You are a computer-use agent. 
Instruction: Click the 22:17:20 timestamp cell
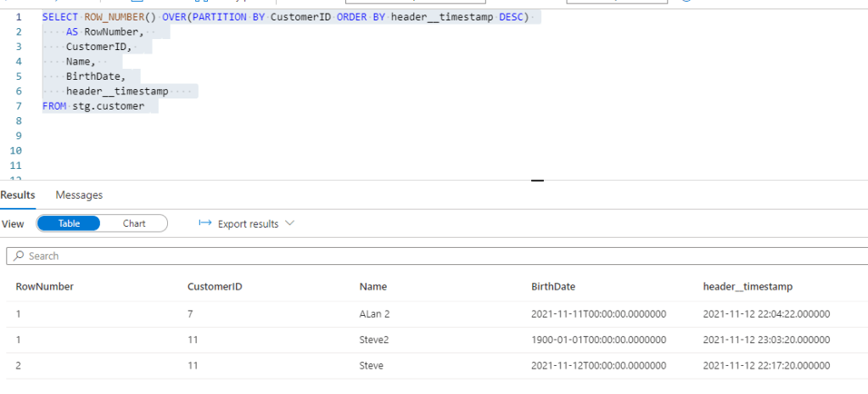tap(766, 366)
